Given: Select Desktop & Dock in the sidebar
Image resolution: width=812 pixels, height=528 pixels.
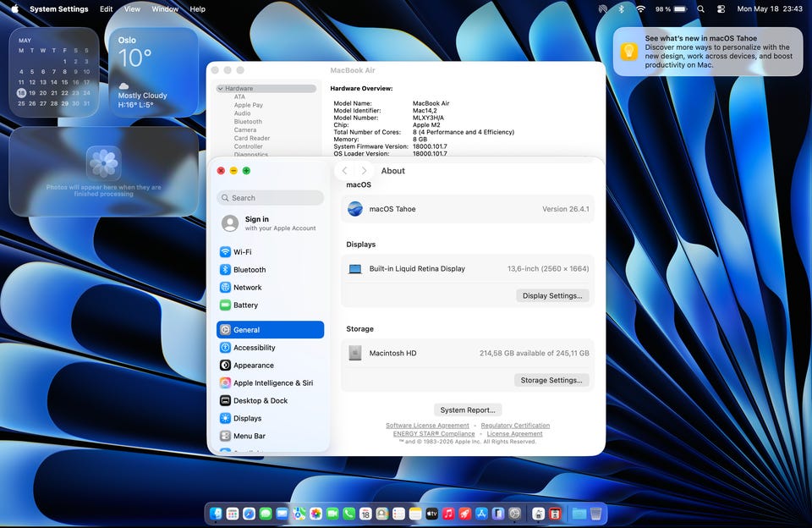Looking at the screenshot, I should point(271,400).
